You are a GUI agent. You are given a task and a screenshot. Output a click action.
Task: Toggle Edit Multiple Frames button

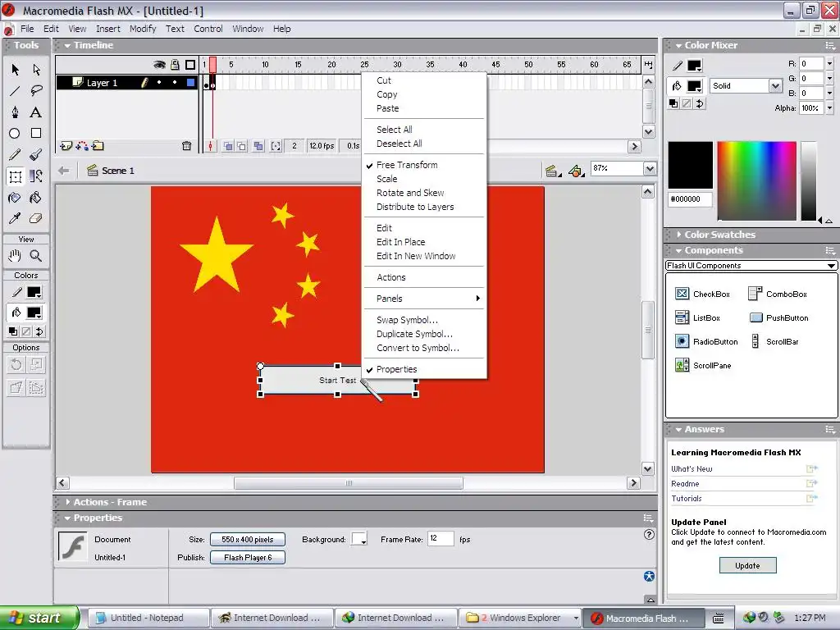(x=258, y=146)
